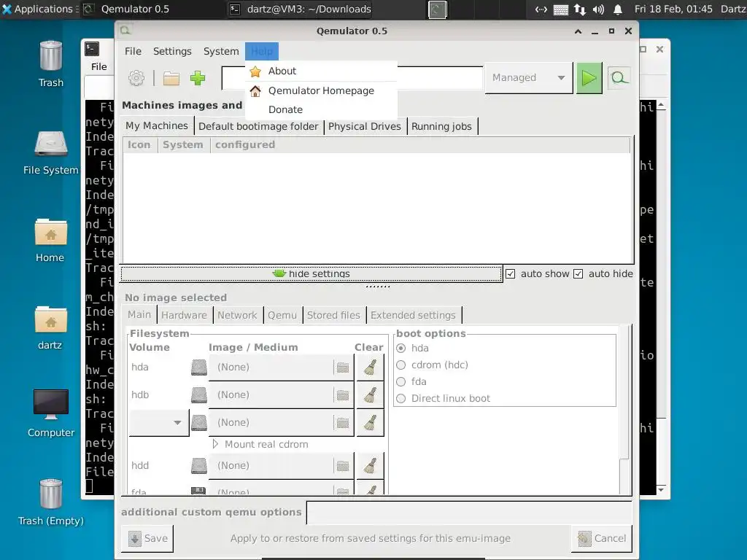Click hdd drive icon in Filesystem

pyautogui.click(x=199, y=465)
